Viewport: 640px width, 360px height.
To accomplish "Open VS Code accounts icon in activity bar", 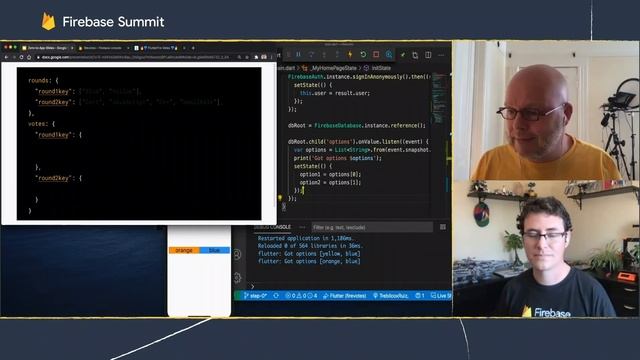I will click(x=237, y=254).
